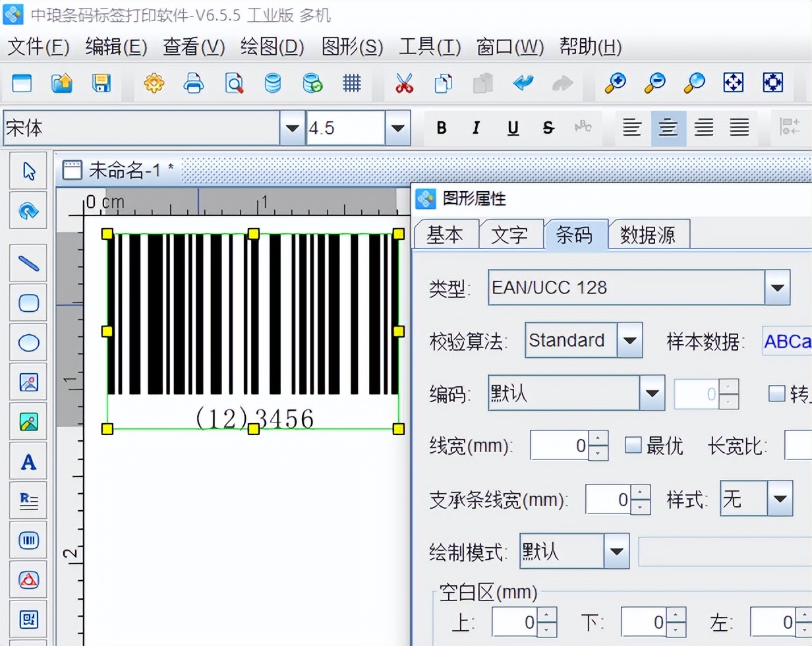Switch to the 数据源 tab
The height and width of the screenshot is (646, 812).
click(648, 235)
